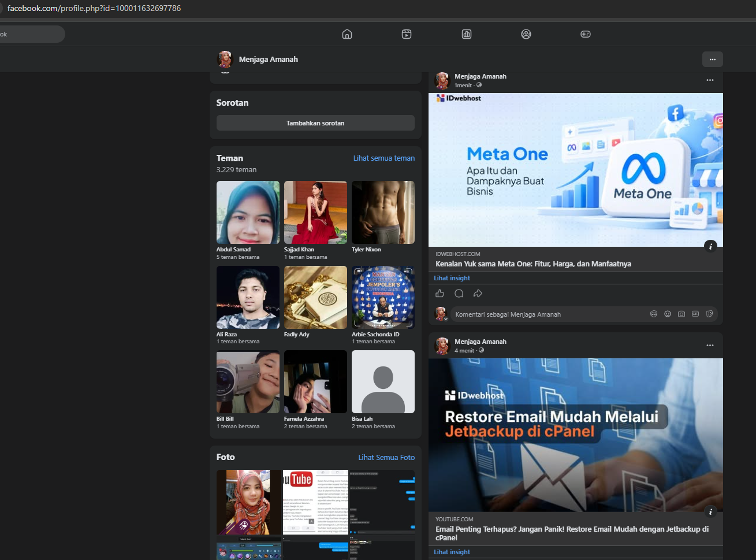Click the info icon on Meta One image
Screen dimensions: 756x560
point(711,246)
